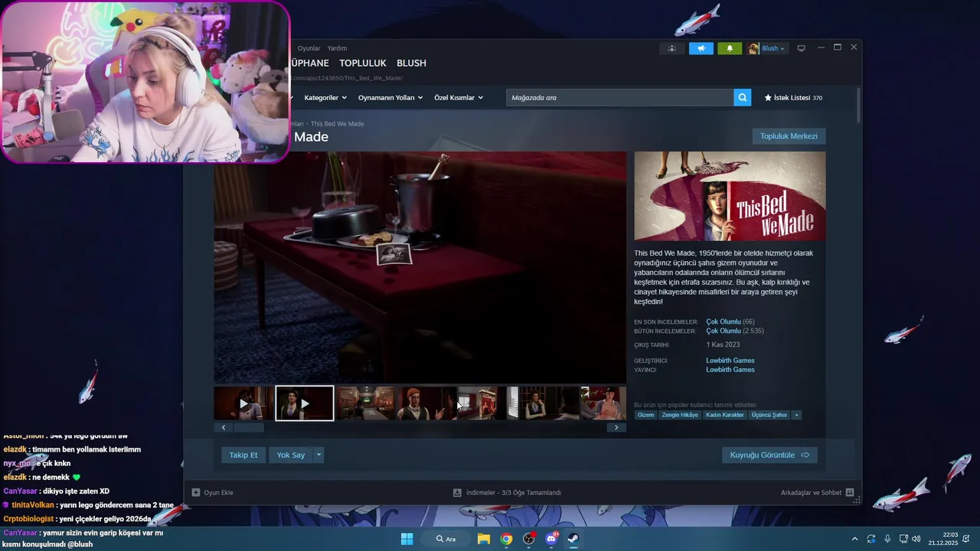The width and height of the screenshot is (980, 551).
Task: Click the Mağazada ara search field
Action: [x=619, y=98]
